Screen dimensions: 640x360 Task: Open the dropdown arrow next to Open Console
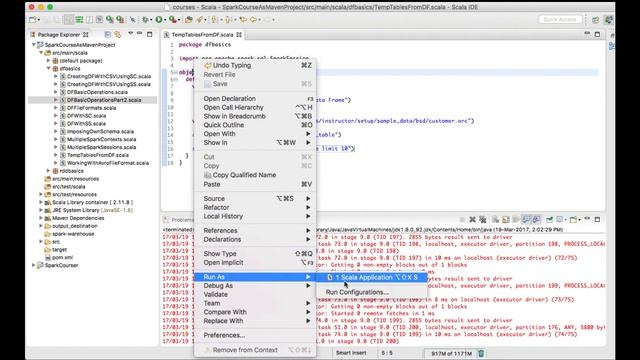click(580, 220)
